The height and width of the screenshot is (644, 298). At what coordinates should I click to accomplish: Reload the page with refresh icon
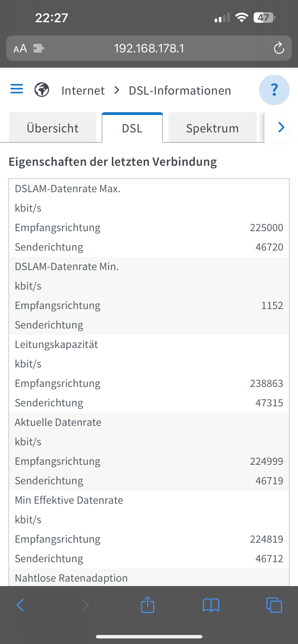click(x=279, y=48)
